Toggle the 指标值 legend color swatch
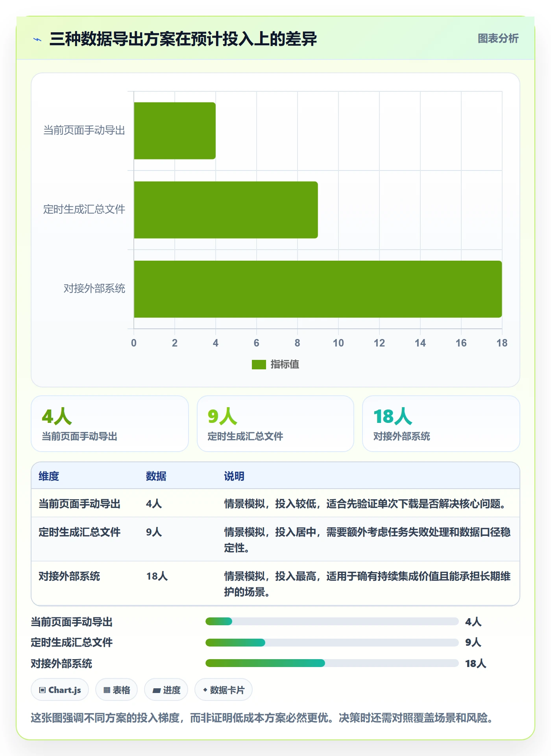551x756 pixels. point(259,365)
